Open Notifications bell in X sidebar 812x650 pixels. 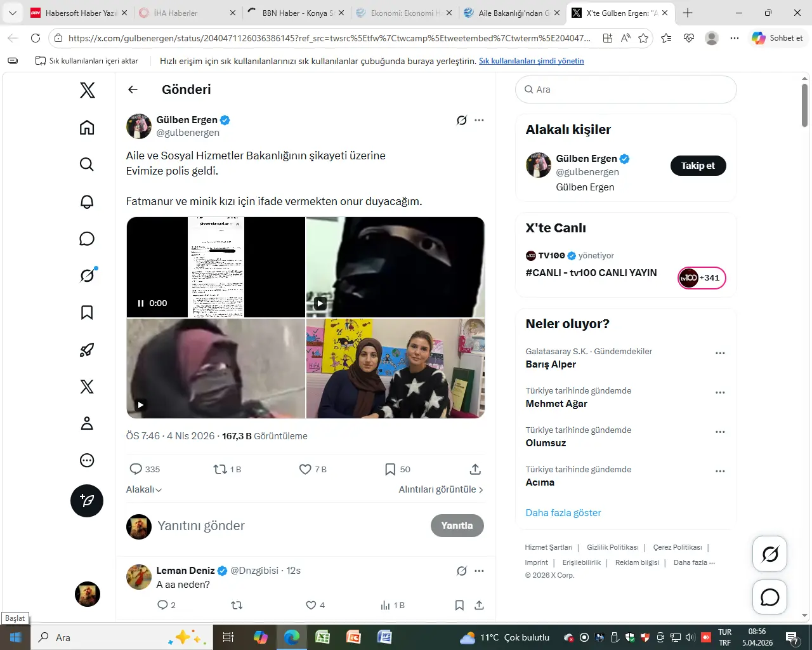click(x=87, y=202)
